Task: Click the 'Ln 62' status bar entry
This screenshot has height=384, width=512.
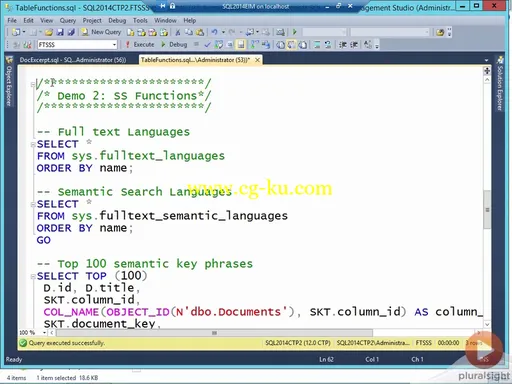Action: (x=326, y=359)
